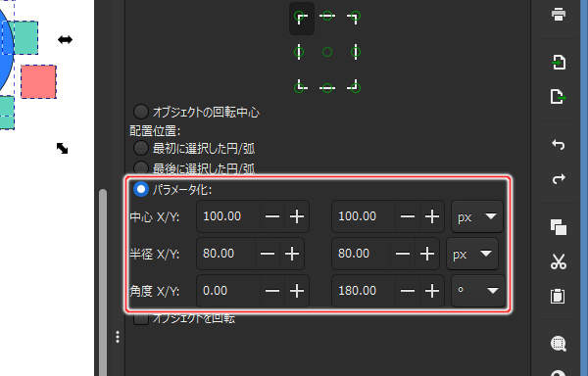Click the Duplicate/Copy icon
Screen dimensions: 588x376
pyautogui.click(x=559, y=227)
